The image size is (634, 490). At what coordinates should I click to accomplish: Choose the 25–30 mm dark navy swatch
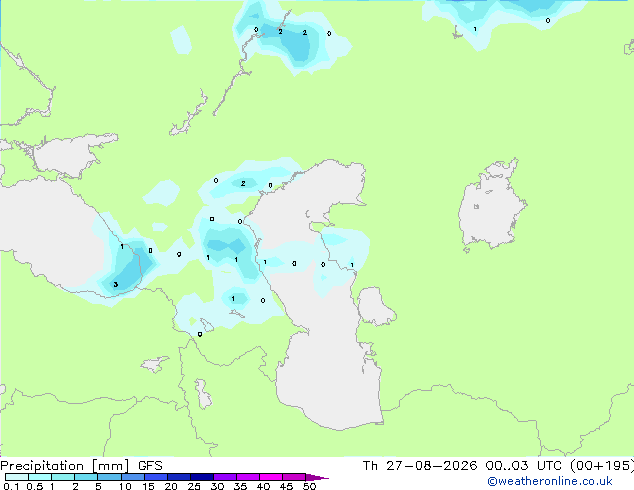point(202,477)
